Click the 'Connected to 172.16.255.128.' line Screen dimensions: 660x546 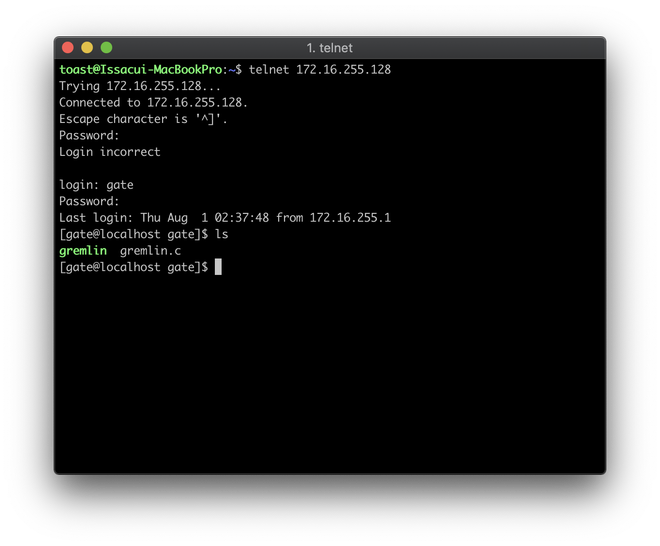(x=153, y=102)
